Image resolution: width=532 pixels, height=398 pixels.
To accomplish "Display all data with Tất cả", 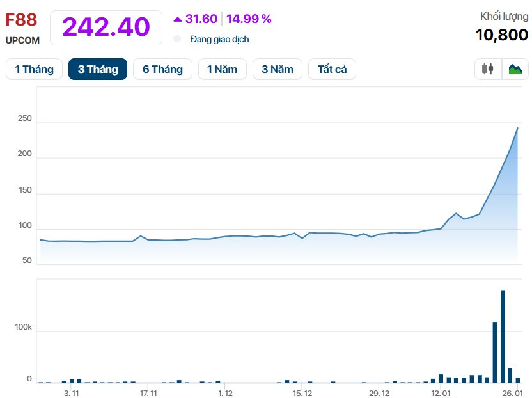I will pos(332,69).
